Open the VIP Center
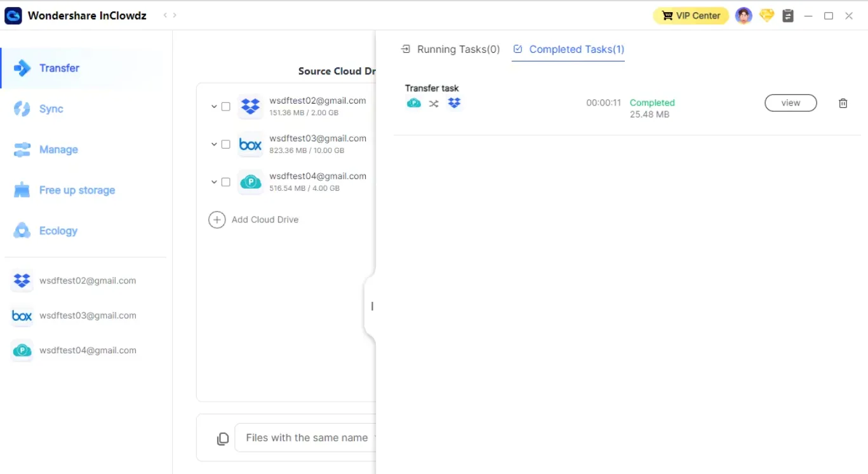868x474 pixels. click(x=691, y=15)
